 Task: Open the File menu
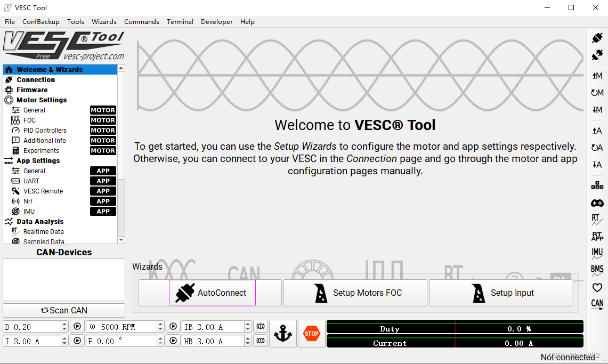tap(10, 22)
